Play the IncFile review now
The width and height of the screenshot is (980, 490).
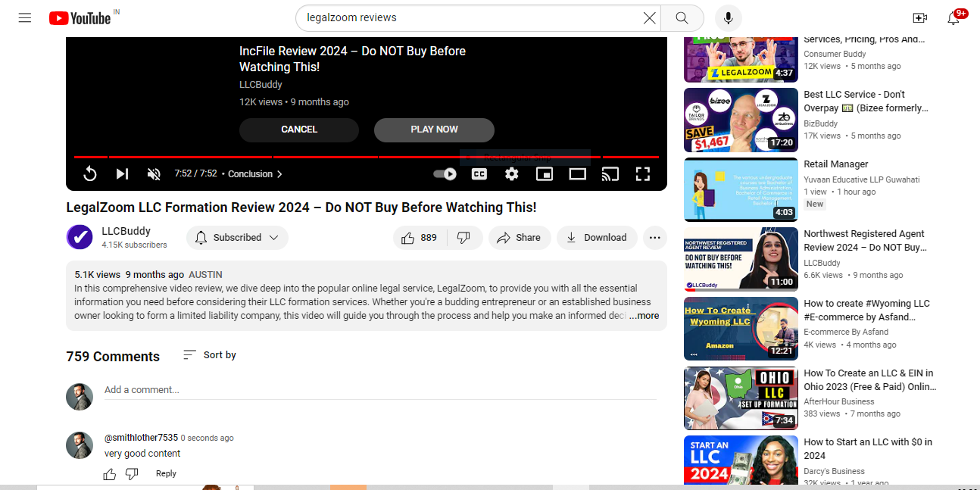[x=434, y=130]
